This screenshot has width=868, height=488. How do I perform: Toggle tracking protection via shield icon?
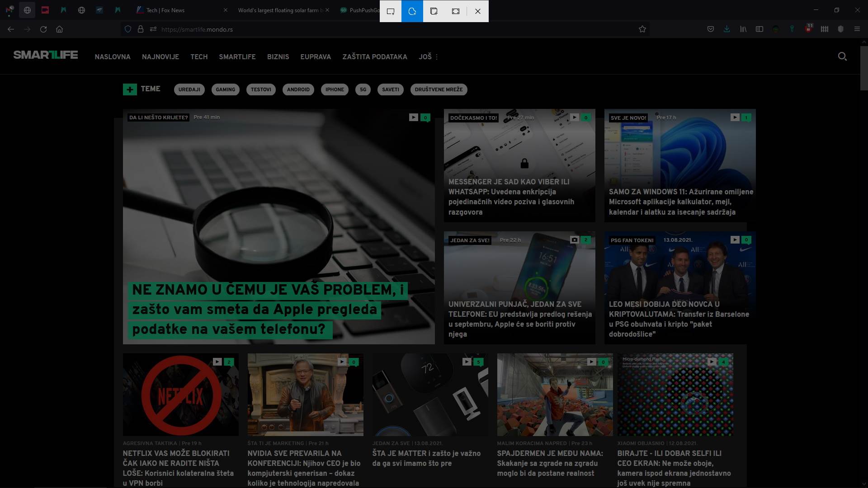pos(128,29)
